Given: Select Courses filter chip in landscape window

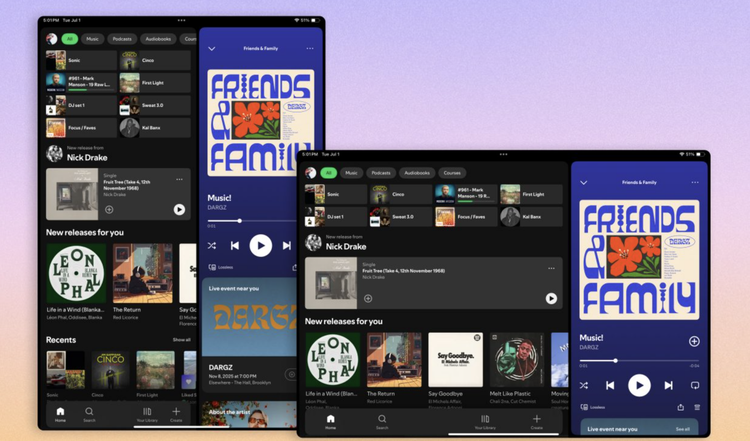Looking at the screenshot, I should coord(452,173).
